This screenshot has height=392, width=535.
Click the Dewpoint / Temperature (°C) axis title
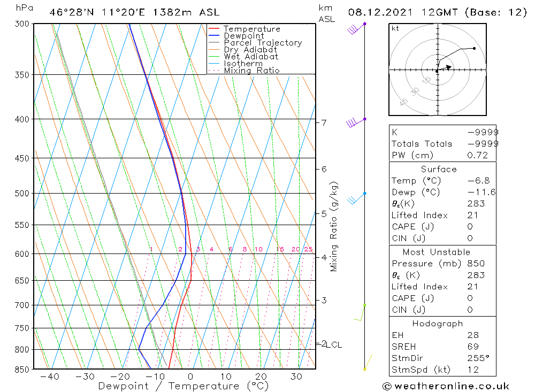(x=183, y=386)
